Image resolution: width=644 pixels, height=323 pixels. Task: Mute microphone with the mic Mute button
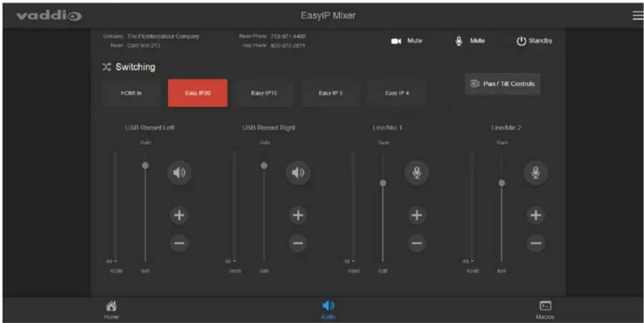tap(470, 40)
